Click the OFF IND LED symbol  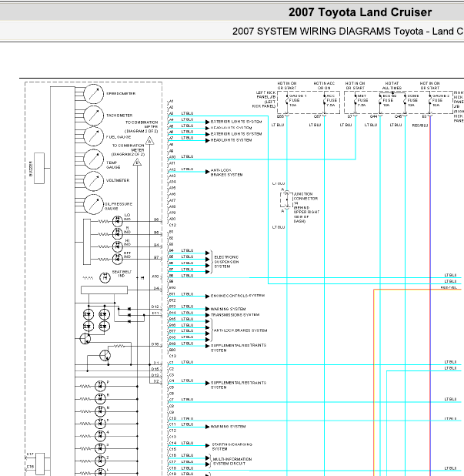point(118,259)
